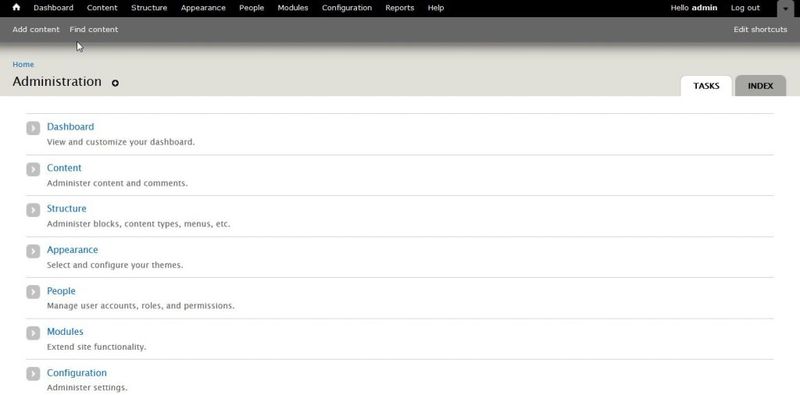
Task: Click the admin username link
Action: point(705,8)
